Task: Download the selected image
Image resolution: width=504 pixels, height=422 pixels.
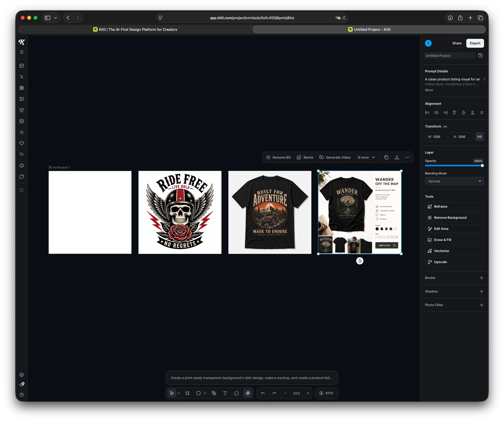Action: pyautogui.click(x=397, y=157)
